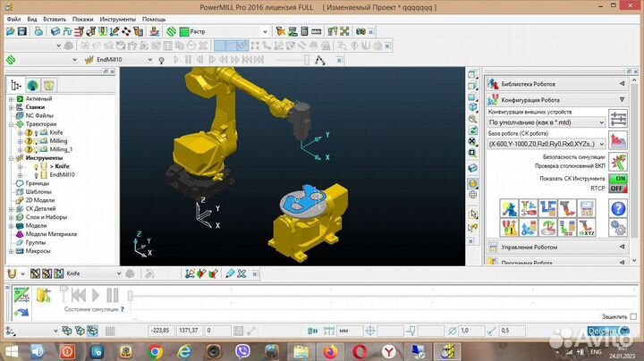Click the play button in simulation panel
The height and width of the screenshot is (361, 644).
96,295
